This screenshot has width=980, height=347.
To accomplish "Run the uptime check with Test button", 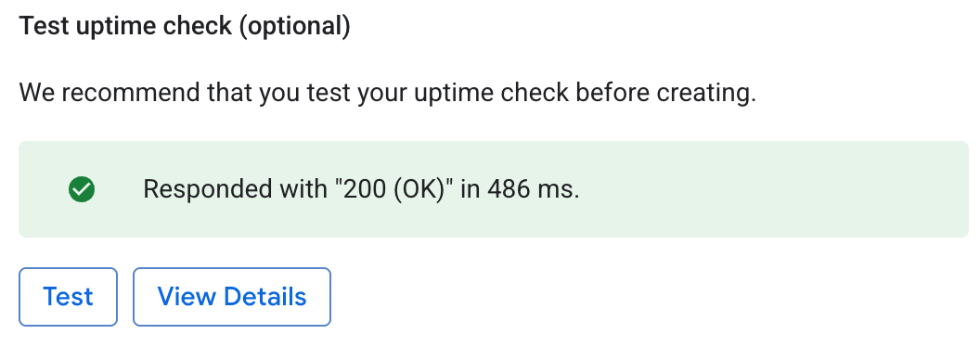I will point(68,297).
